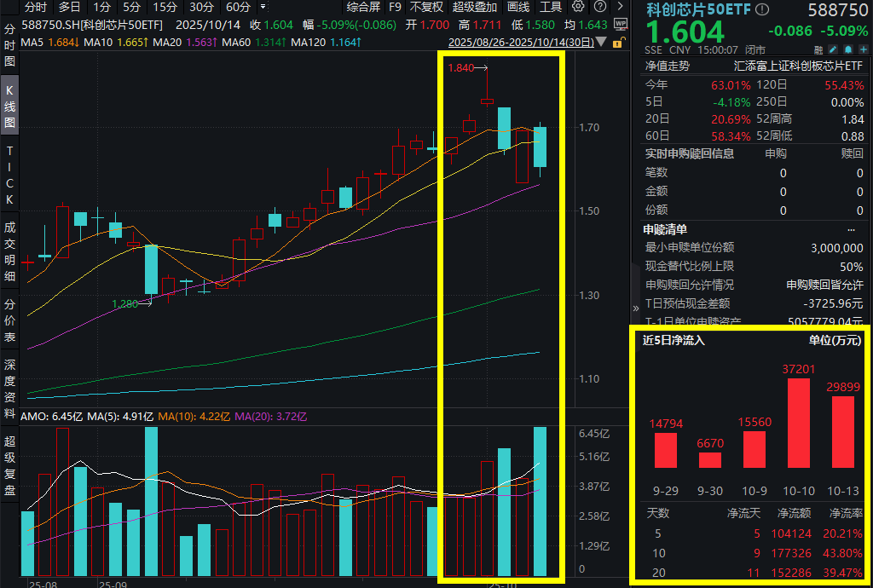This screenshot has width=873, height=588.
Task: Toggle 超级叠加 overlay mode
Action: [474, 7]
